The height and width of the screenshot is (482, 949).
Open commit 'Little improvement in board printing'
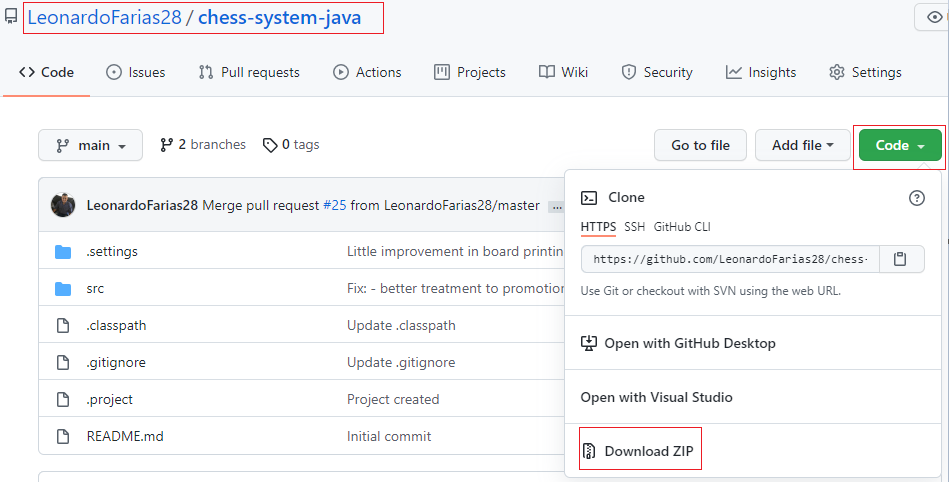tap(455, 251)
